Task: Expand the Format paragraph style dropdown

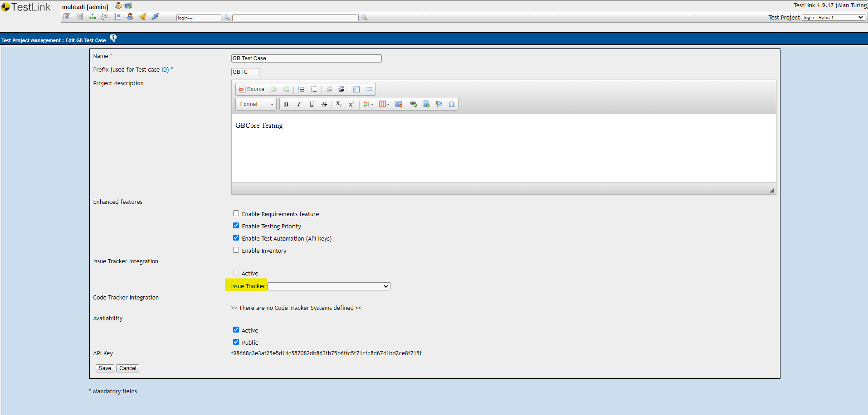Action: pyautogui.click(x=255, y=104)
